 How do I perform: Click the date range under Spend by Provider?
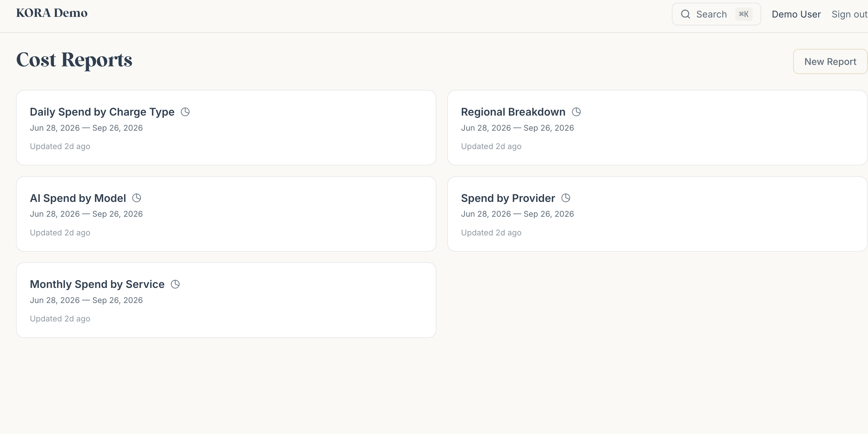pyautogui.click(x=517, y=214)
